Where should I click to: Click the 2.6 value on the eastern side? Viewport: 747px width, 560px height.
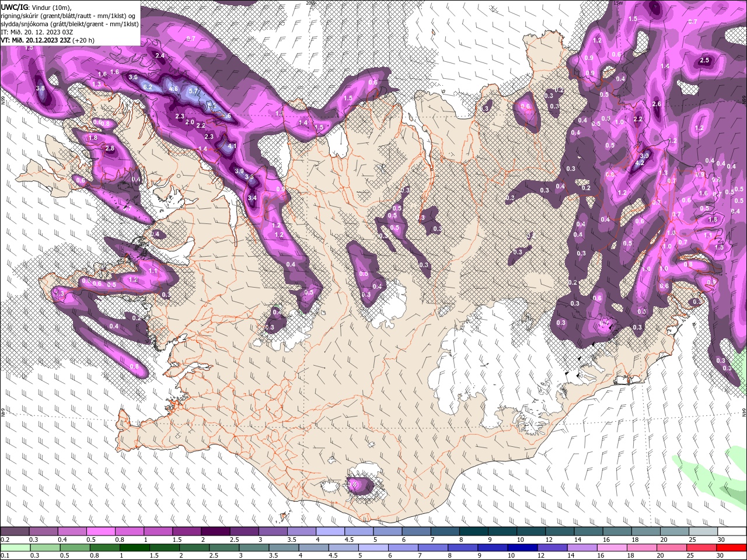click(656, 104)
